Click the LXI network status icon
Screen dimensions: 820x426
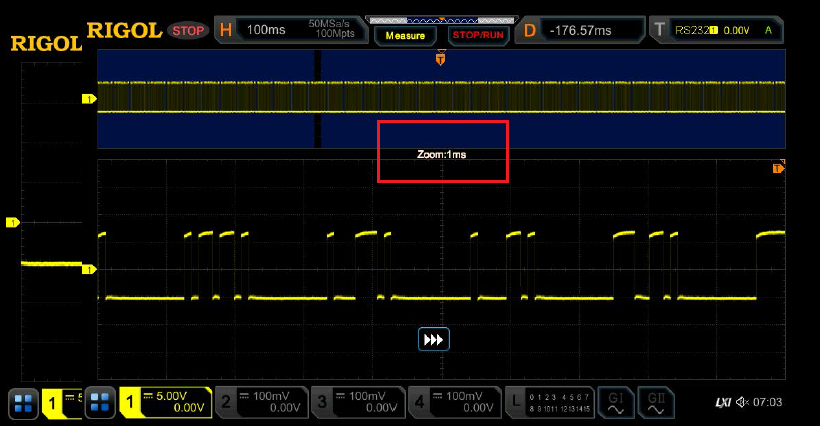pos(722,403)
